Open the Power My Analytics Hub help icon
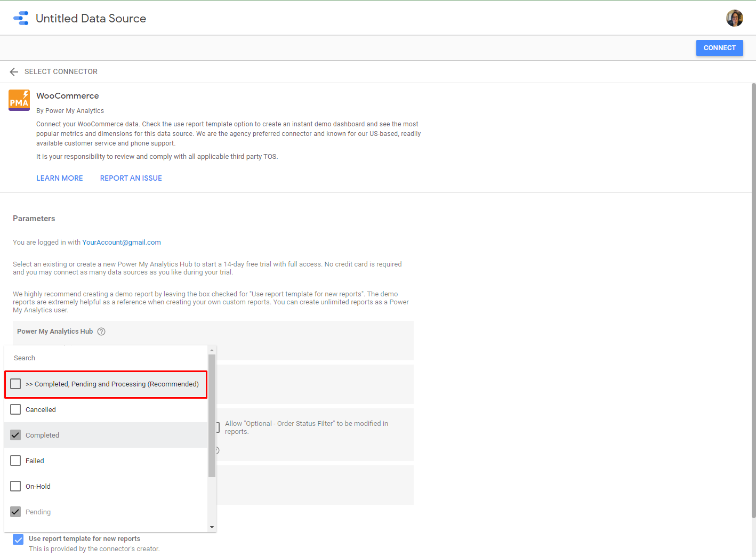 tap(101, 332)
